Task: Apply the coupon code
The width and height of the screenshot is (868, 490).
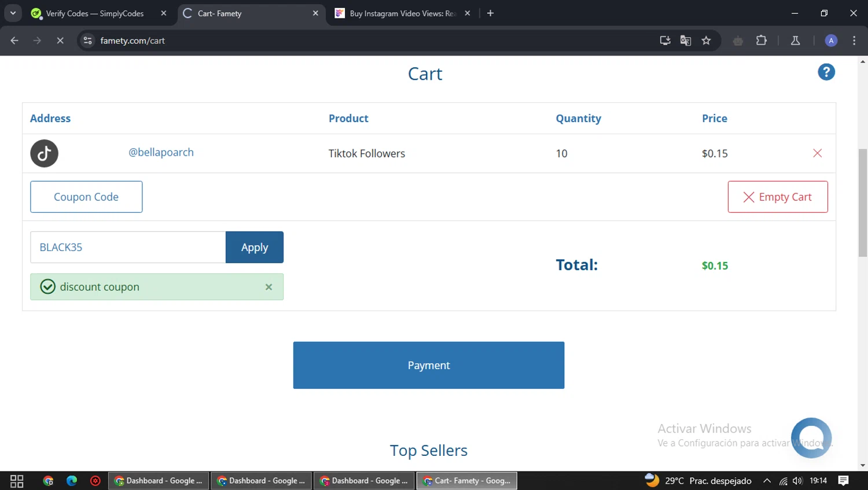Action: click(x=255, y=247)
